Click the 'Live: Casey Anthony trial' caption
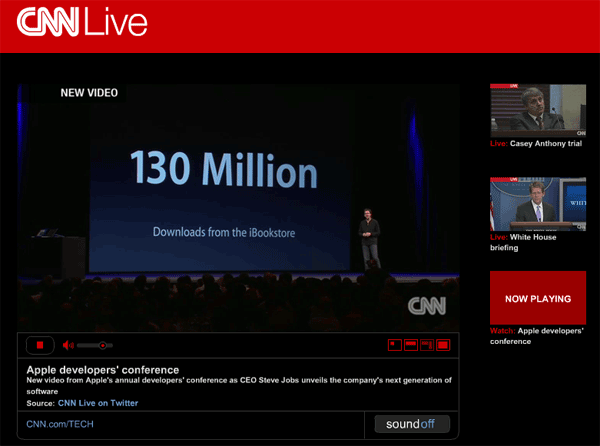The width and height of the screenshot is (600, 446). [x=536, y=143]
